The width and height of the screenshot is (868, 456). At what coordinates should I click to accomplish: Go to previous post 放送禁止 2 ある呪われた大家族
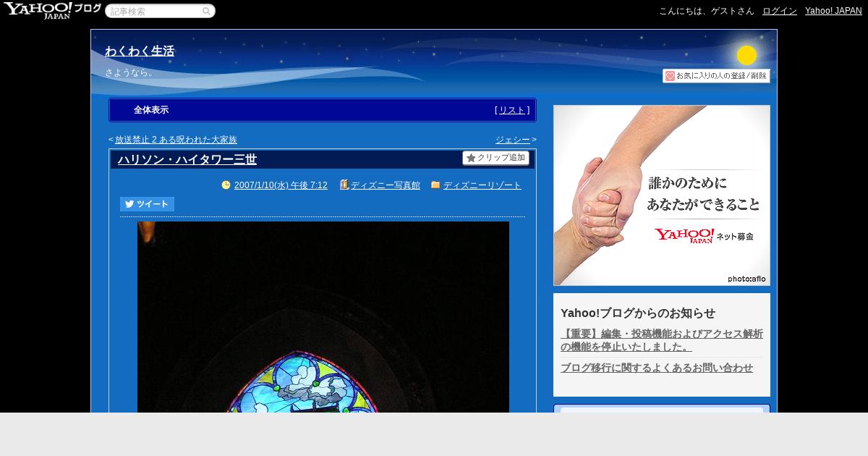(176, 140)
